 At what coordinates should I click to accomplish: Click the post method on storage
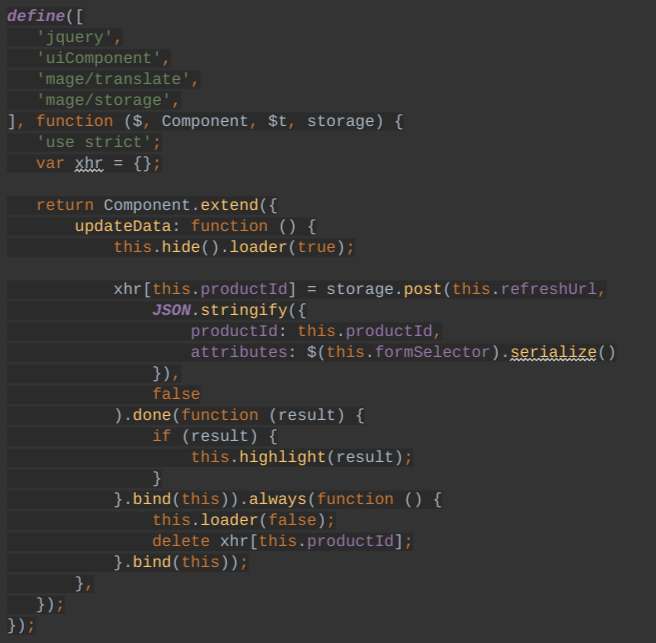pos(422,289)
